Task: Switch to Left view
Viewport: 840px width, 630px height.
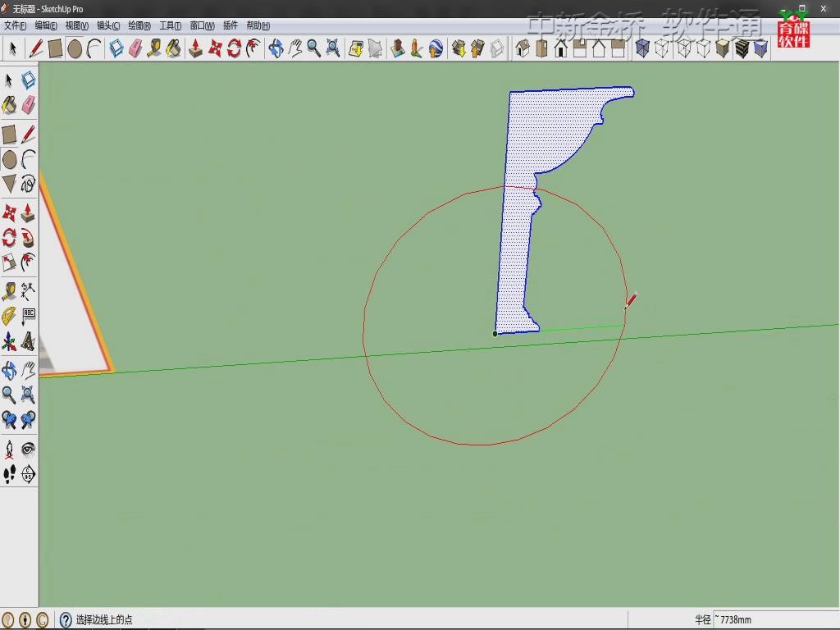Action: click(x=618, y=48)
